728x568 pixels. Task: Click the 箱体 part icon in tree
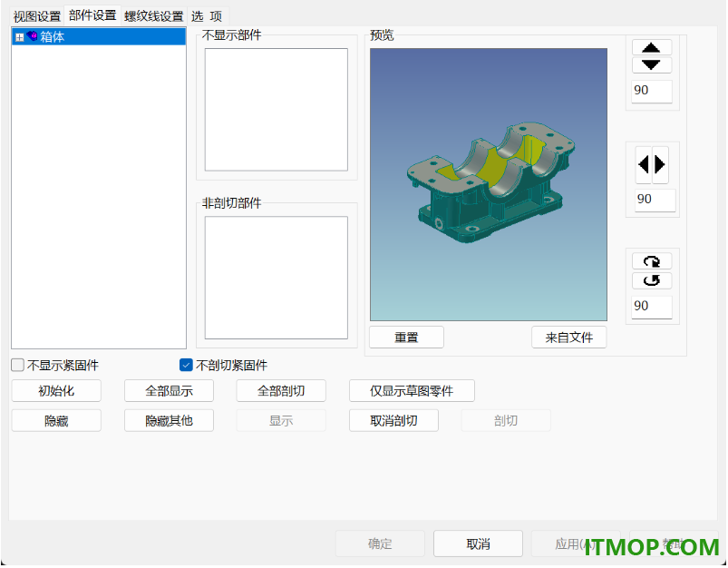(32, 36)
